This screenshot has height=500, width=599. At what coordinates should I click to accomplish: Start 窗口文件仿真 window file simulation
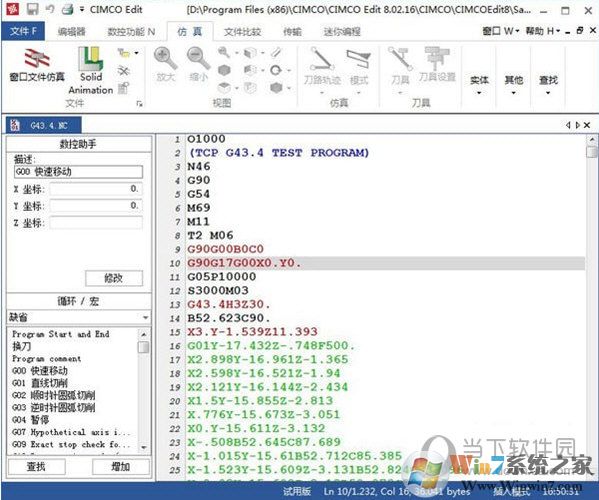(x=37, y=65)
